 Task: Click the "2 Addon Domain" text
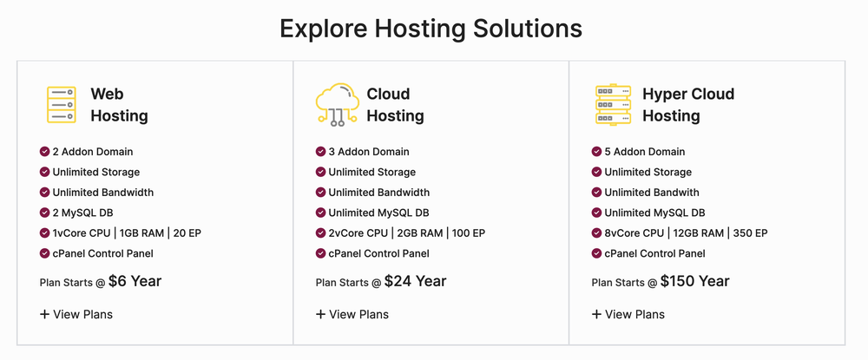pos(93,152)
